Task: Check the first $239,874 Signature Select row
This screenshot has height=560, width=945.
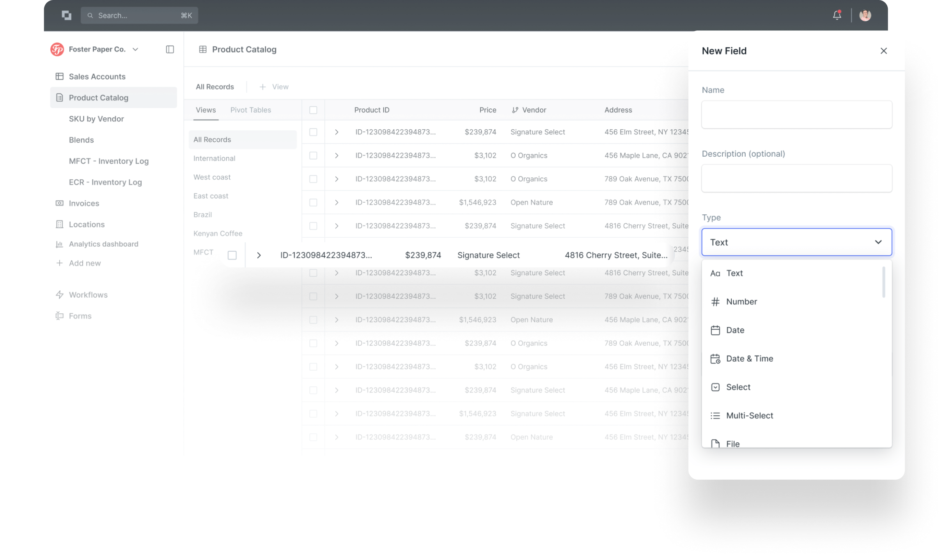Action: tap(313, 132)
